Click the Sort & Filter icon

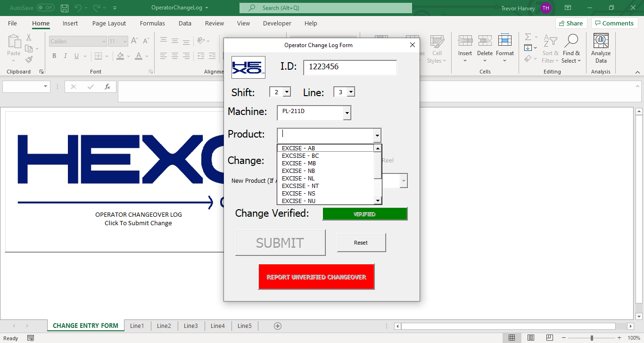coord(550,41)
